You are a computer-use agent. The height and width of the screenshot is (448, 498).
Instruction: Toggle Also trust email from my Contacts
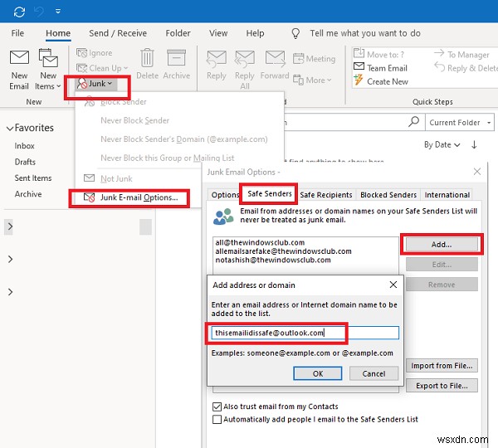coord(217,407)
